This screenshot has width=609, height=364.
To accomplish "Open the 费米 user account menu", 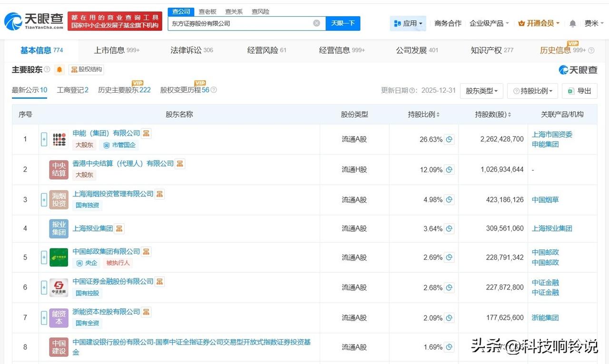I will 594,23.
